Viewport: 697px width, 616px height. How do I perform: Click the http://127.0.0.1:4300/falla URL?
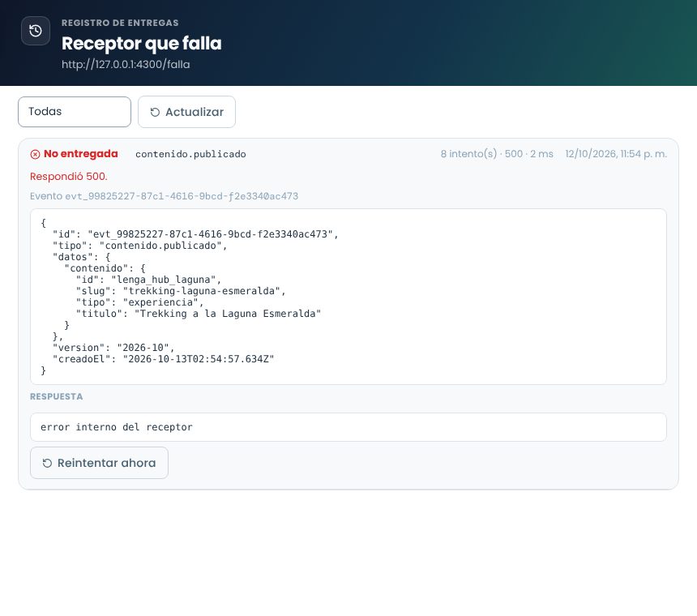[x=126, y=65]
